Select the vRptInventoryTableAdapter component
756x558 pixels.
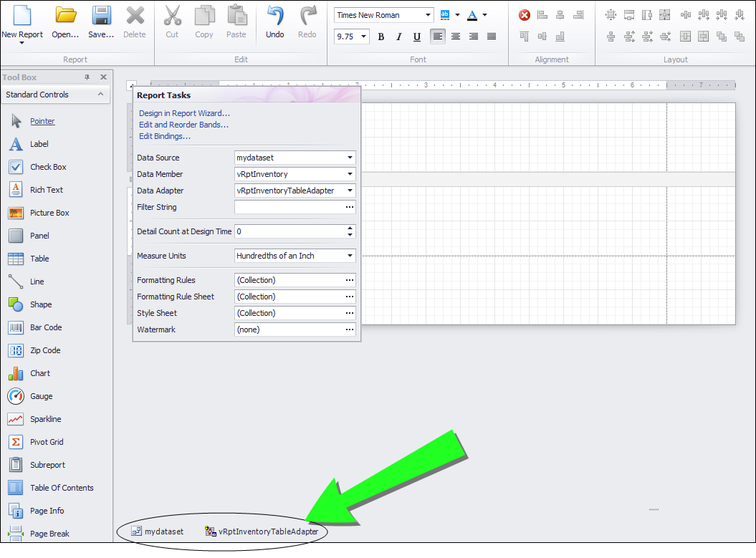pyautogui.click(x=262, y=531)
